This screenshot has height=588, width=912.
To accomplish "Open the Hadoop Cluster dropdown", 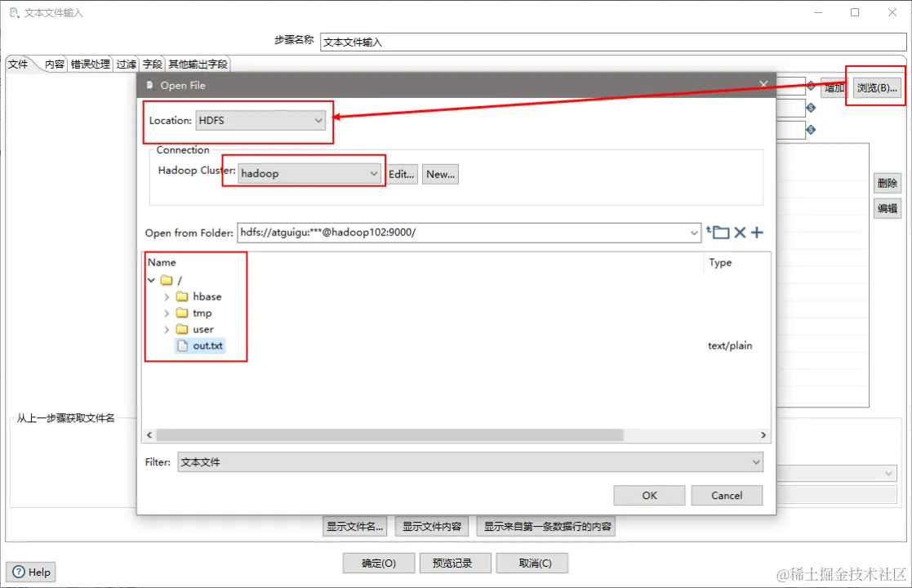I will (x=309, y=173).
